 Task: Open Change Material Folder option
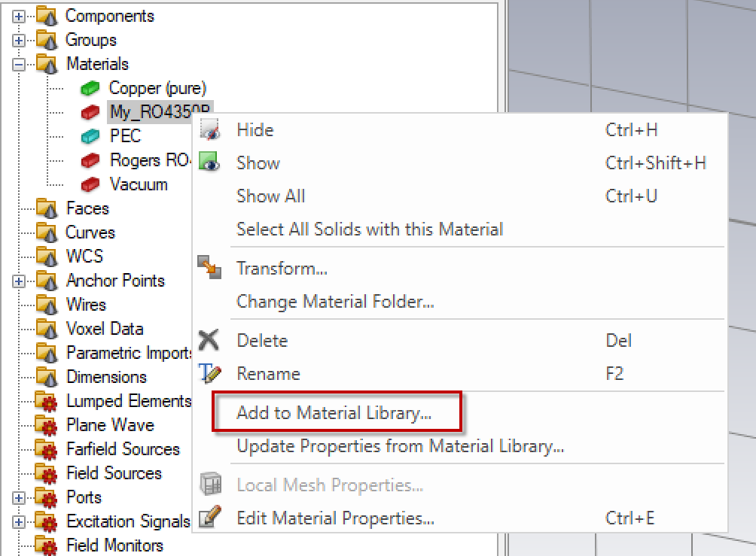[x=335, y=302]
